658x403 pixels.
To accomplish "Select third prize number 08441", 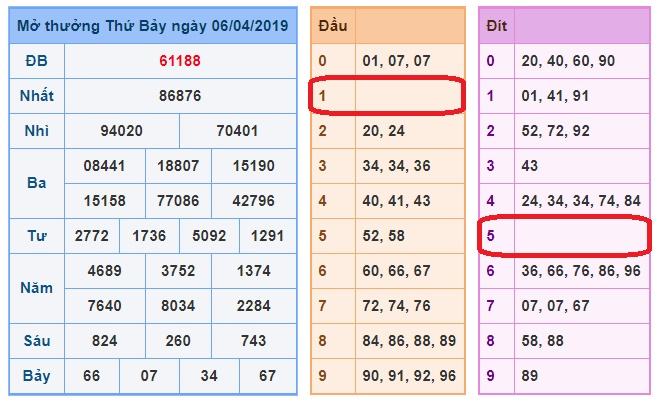I will coord(105,166).
